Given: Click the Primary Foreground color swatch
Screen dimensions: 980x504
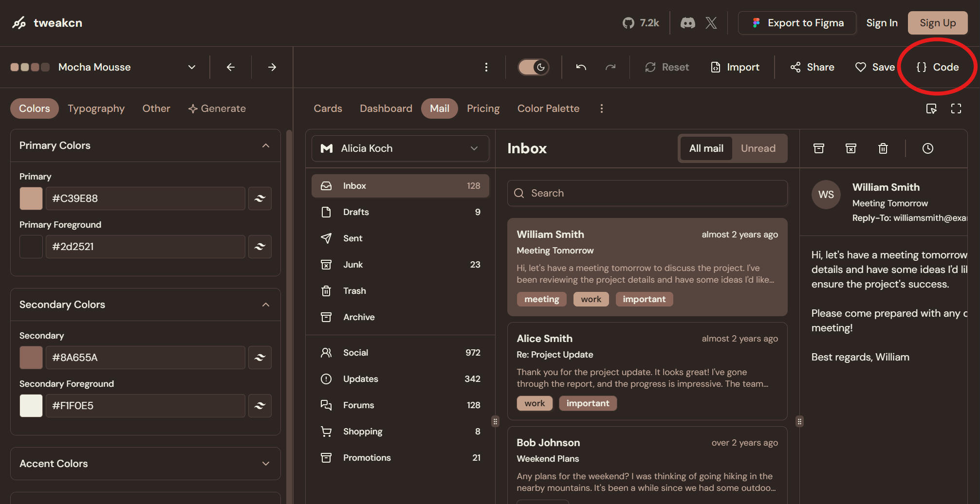Looking at the screenshot, I should click(31, 247).
